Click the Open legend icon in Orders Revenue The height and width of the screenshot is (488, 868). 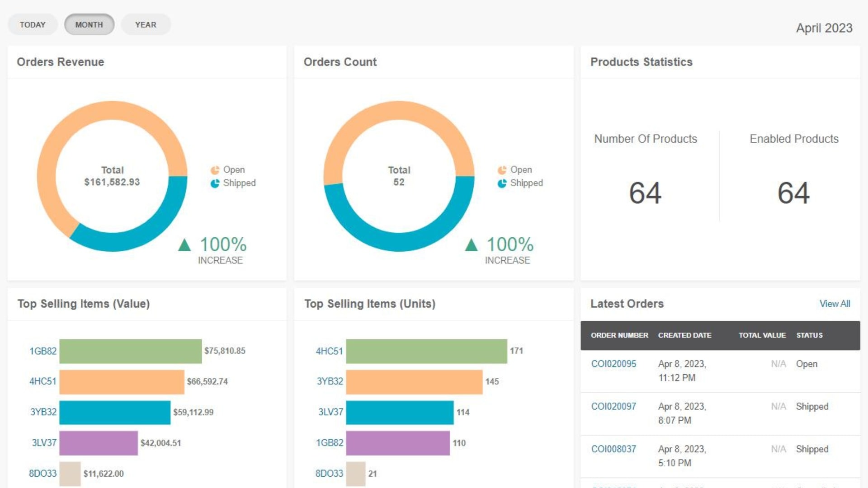[x=216, y=169]
